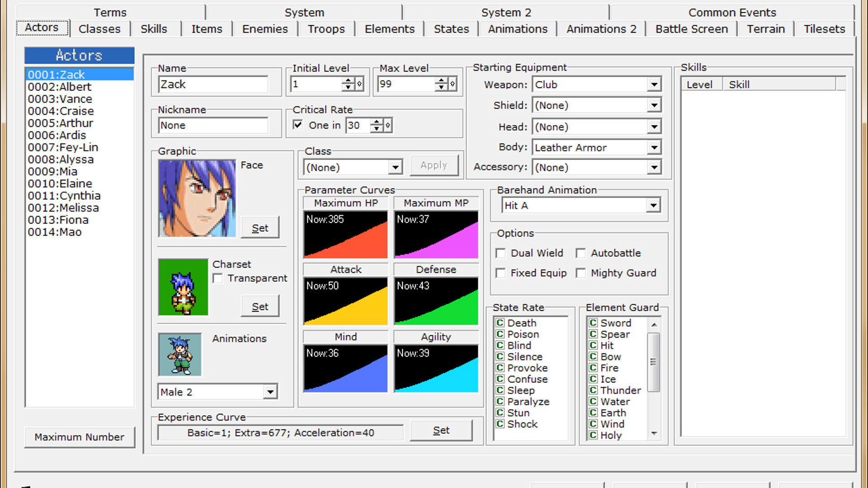
Task: Switch to the Enemies tab
Action: (265, 29)
